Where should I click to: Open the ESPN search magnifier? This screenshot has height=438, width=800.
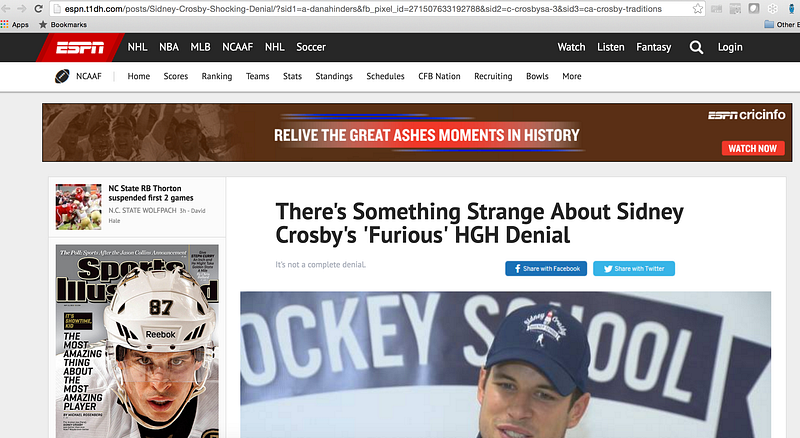click(x=696, y=47)
